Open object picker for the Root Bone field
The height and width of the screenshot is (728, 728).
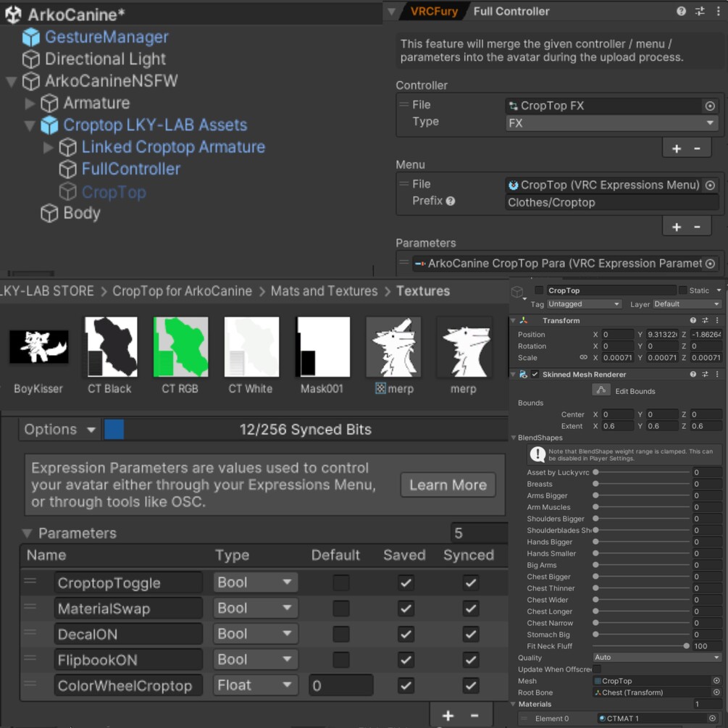(716, 693)
